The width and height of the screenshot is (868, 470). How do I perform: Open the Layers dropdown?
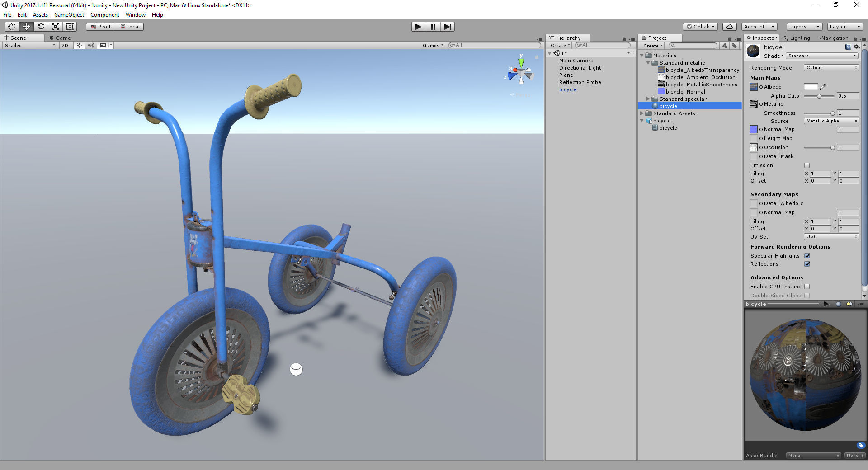click(804, 27)
